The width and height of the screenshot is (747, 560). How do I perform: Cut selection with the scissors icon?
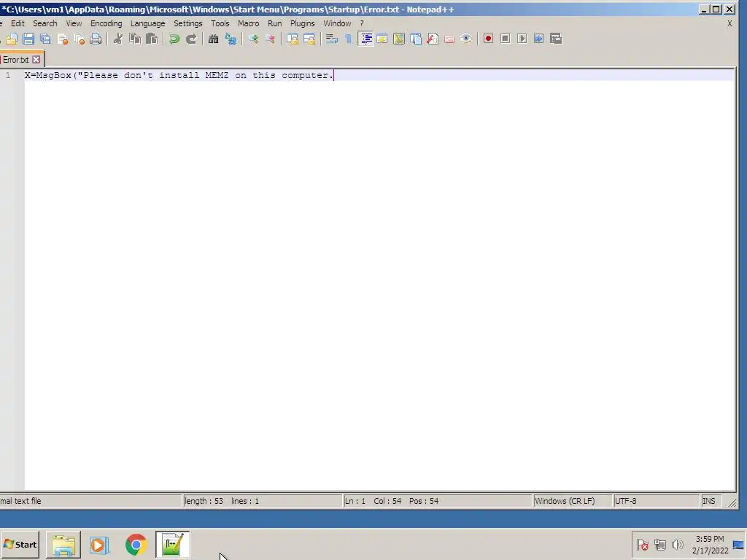click(x=118, y=39)
